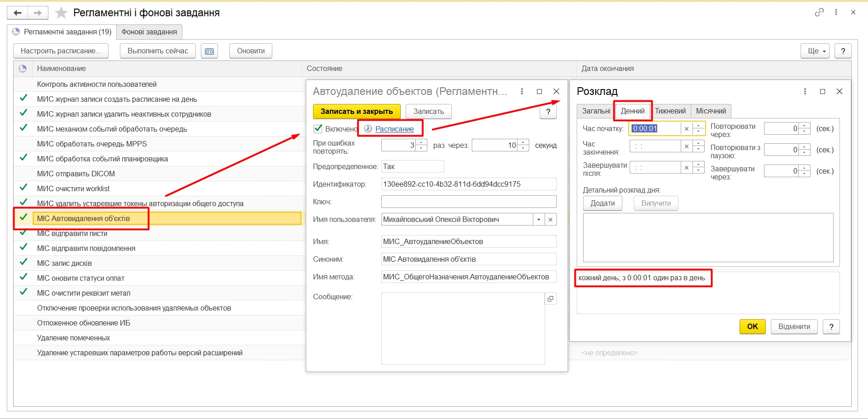The image size is (868, 419).
Task: Clear the Час початку time field
Action: [686, 129]
